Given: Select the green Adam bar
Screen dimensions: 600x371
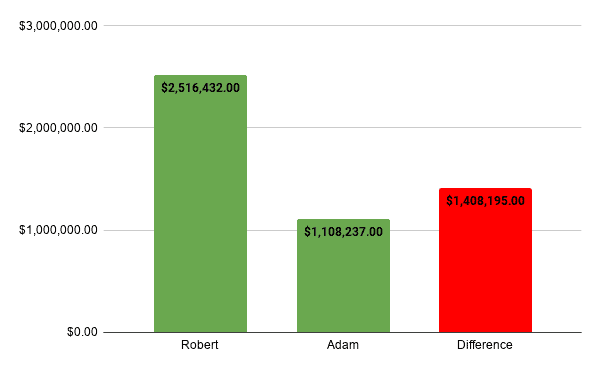Looking at the screenshot, I should point(343,275).
